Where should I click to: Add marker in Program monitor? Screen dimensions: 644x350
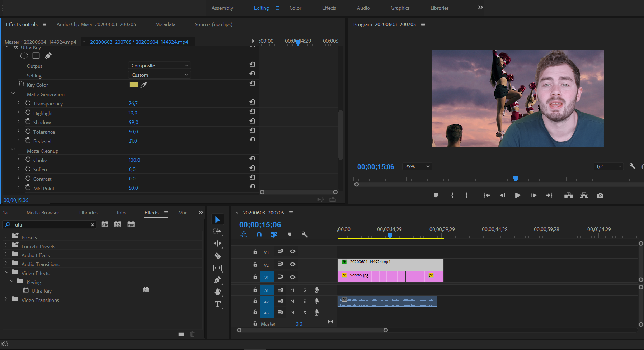click(436, 195)
